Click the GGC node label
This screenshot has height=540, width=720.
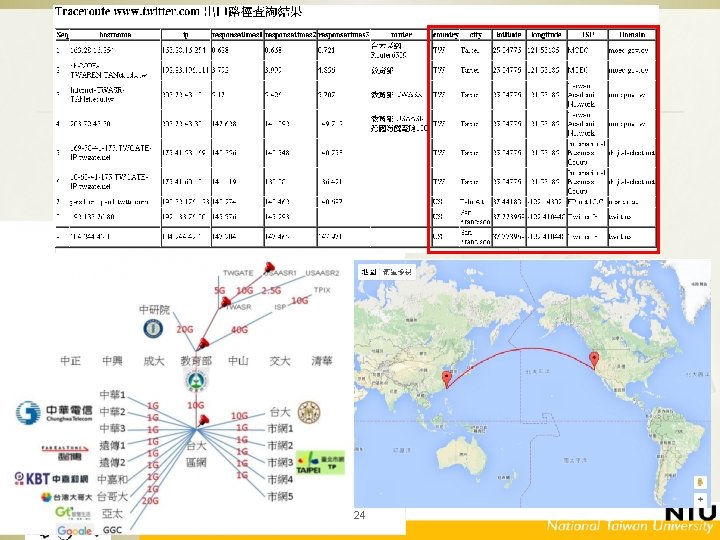click(x=112, y=530)
